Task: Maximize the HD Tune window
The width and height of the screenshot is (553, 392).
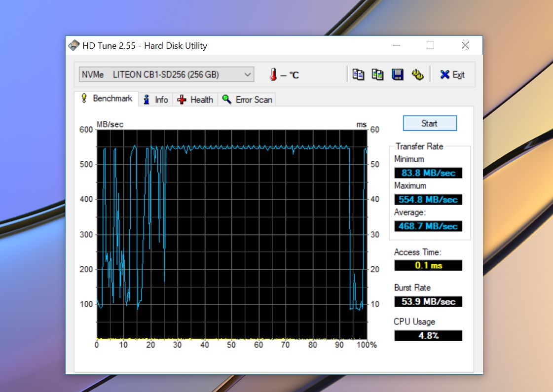Action: 430,45
